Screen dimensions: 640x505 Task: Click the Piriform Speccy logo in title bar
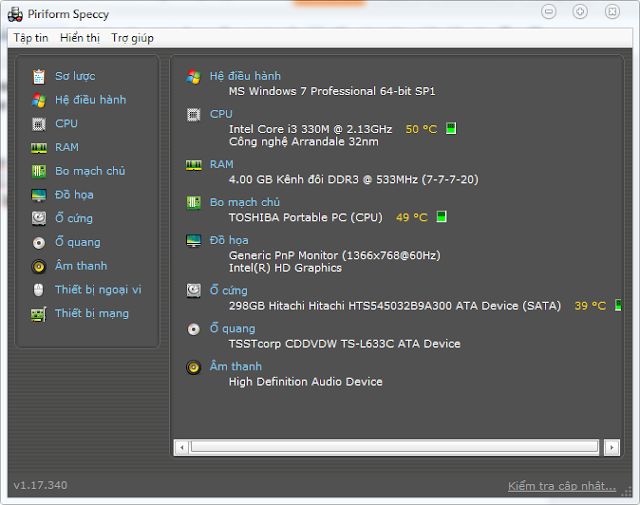tap(15, 14)
